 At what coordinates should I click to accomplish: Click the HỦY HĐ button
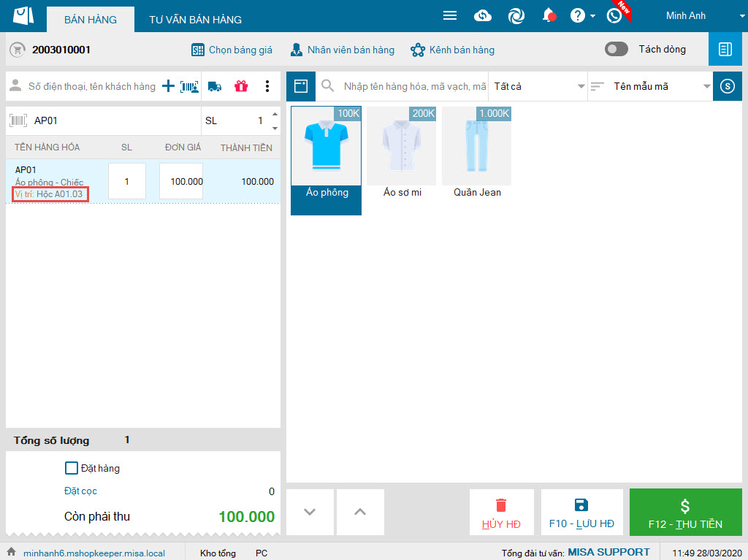pos(501,512)
